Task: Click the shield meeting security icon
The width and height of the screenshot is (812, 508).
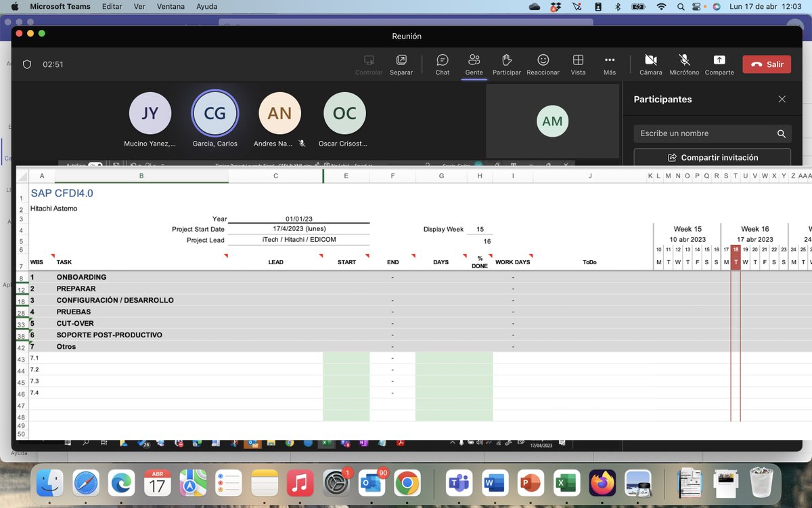Action: coord(27,64)
